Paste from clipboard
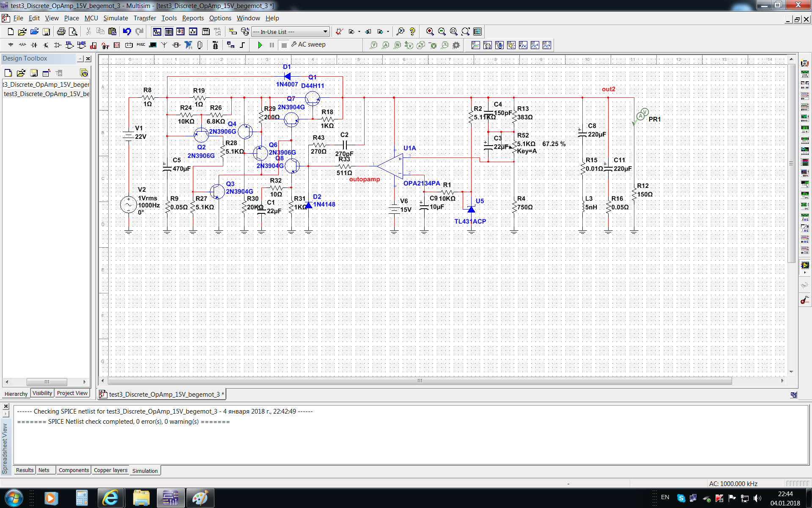The image size is (812, 508). point(112,32)
